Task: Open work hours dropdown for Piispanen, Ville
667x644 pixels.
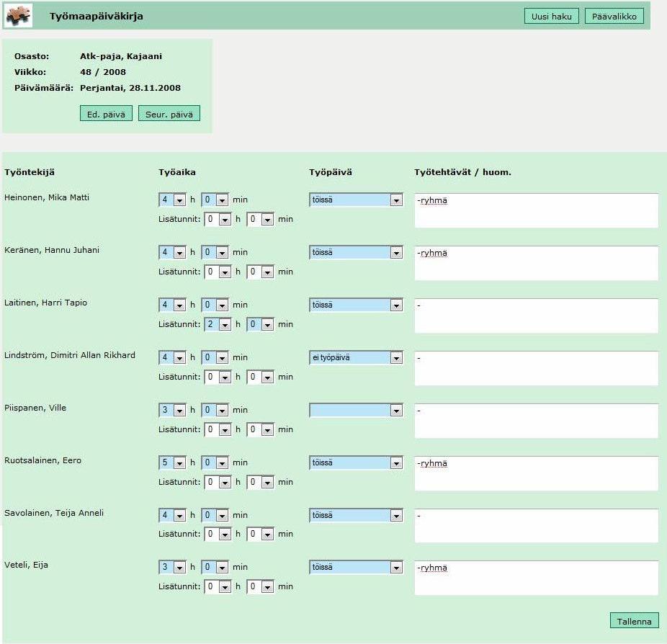Action: click(x=172, y=410)
